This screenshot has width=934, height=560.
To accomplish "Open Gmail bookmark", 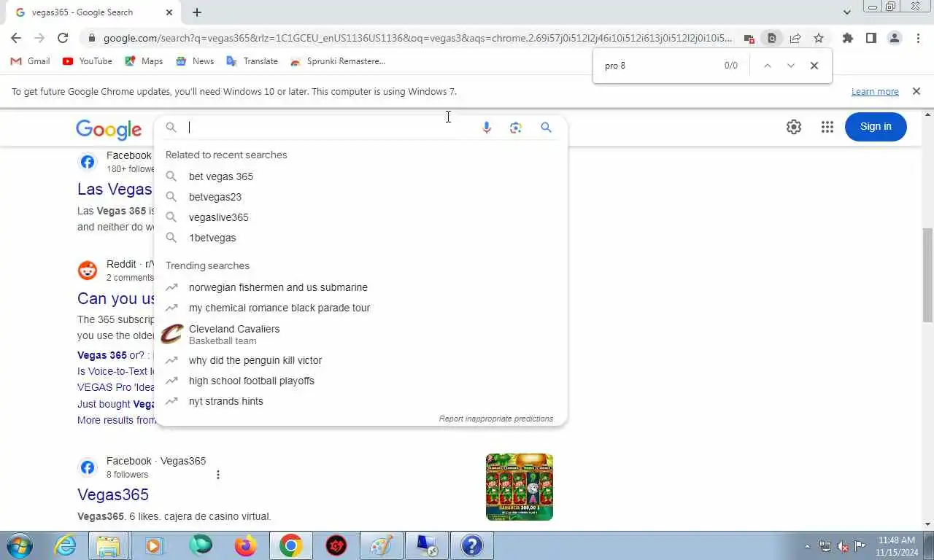I will coord(30,61).
